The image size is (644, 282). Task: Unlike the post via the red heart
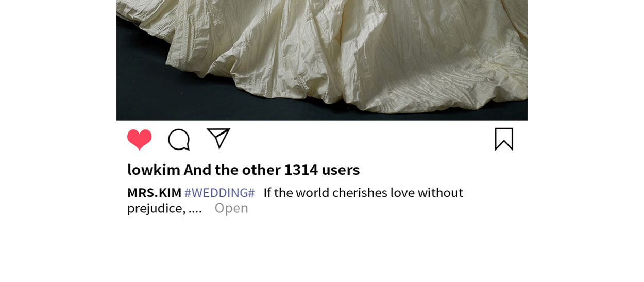coord(139,139)
